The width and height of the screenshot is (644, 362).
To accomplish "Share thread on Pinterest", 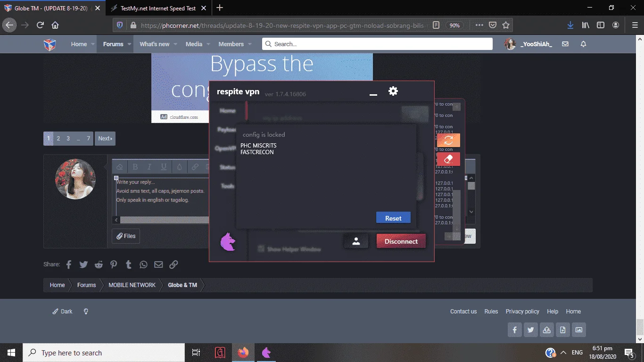I will 114,264.
